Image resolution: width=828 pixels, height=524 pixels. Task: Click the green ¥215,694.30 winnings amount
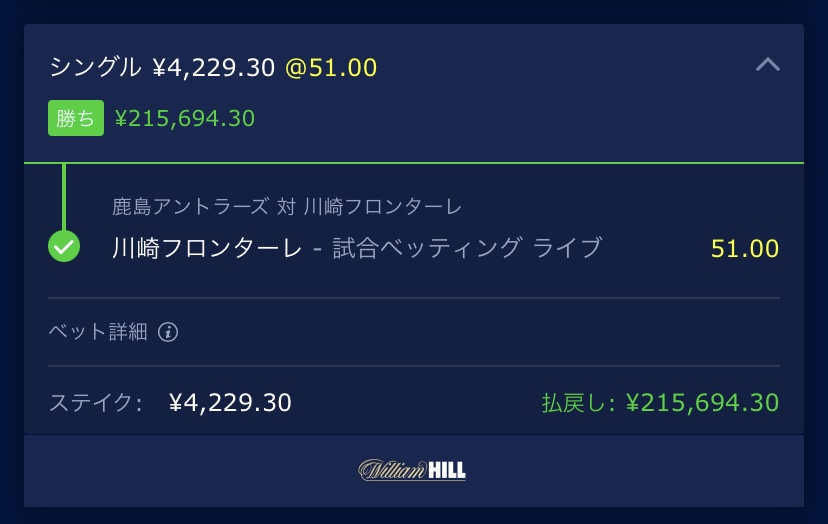pyautogui.click(x=185, y=118)
